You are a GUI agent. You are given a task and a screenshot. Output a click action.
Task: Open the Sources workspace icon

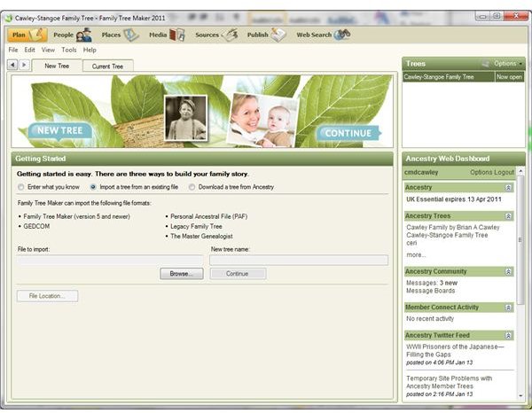point(229,35)
